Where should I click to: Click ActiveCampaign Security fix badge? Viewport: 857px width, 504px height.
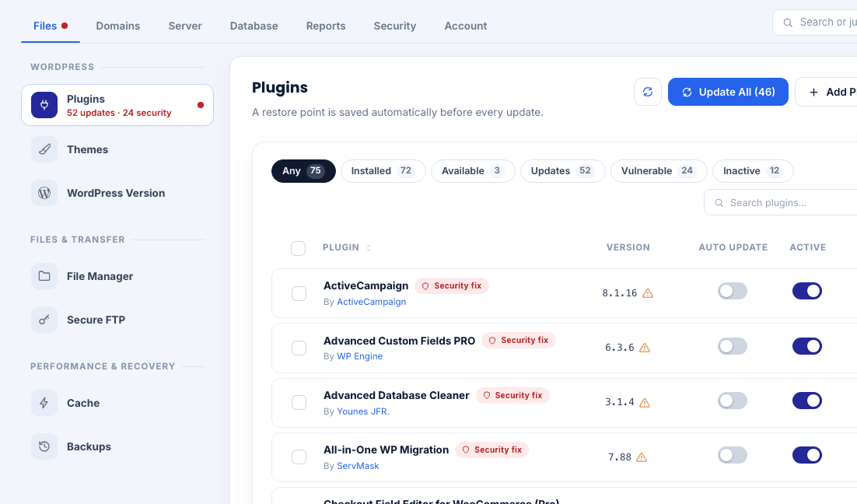click(x=452, y=286)
